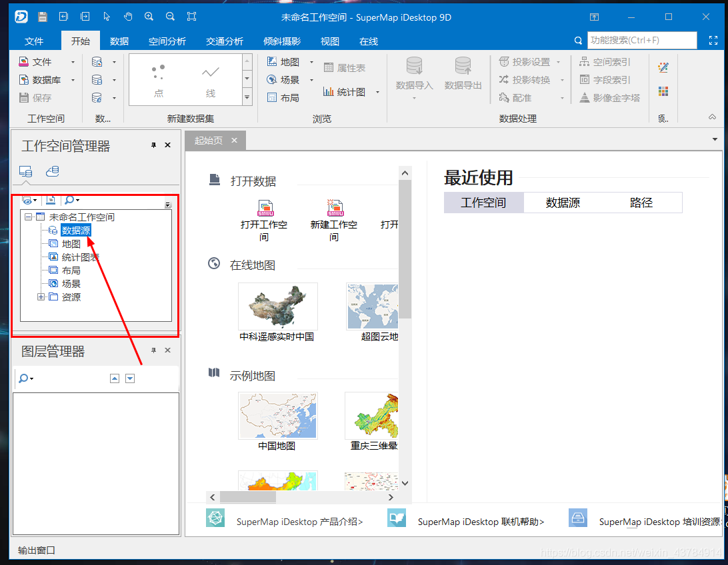Close the 起始页 tab
Screen dimensions: 728x565
point(235,140)
